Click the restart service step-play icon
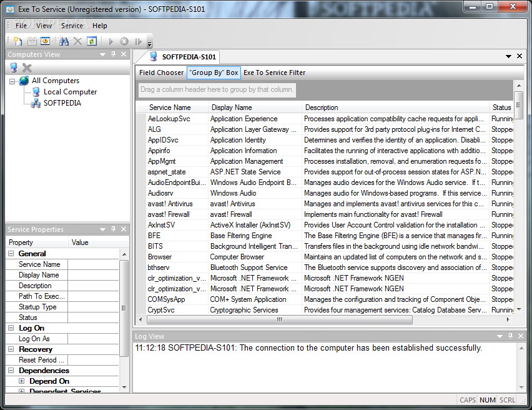The image size is (532, 410). coord(138,41)
